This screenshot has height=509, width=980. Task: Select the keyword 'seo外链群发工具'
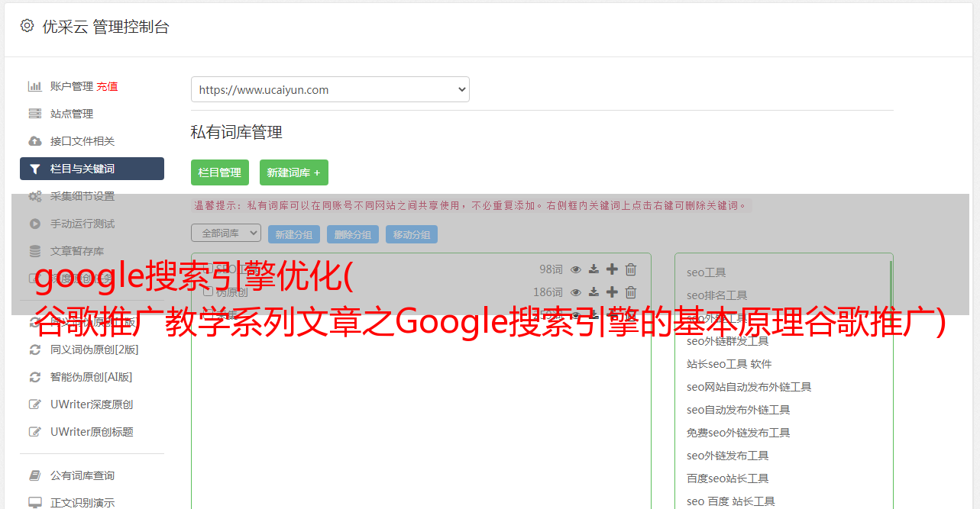pyautogui.click(x=728, y=341)
